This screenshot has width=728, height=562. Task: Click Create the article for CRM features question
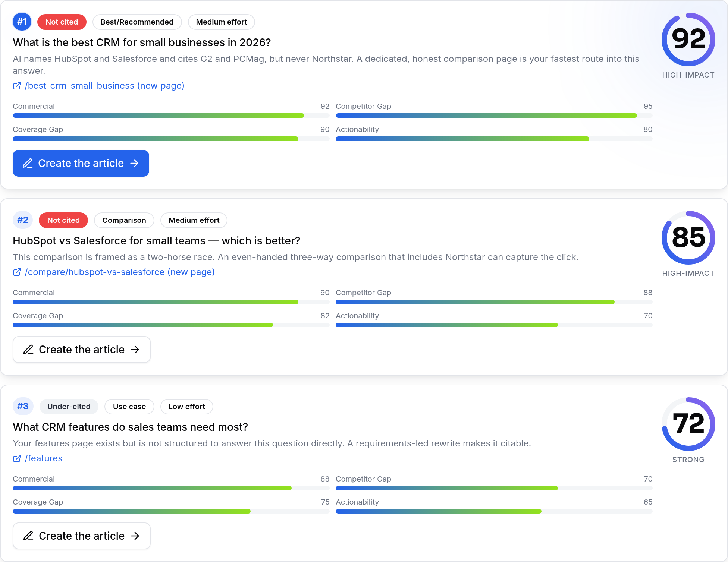click(x=82, y=536)
